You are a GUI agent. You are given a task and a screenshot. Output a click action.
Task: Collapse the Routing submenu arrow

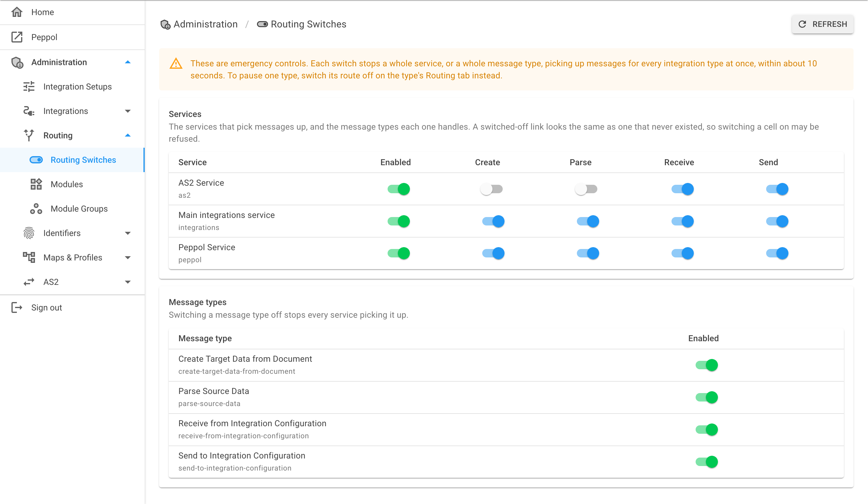128,135
